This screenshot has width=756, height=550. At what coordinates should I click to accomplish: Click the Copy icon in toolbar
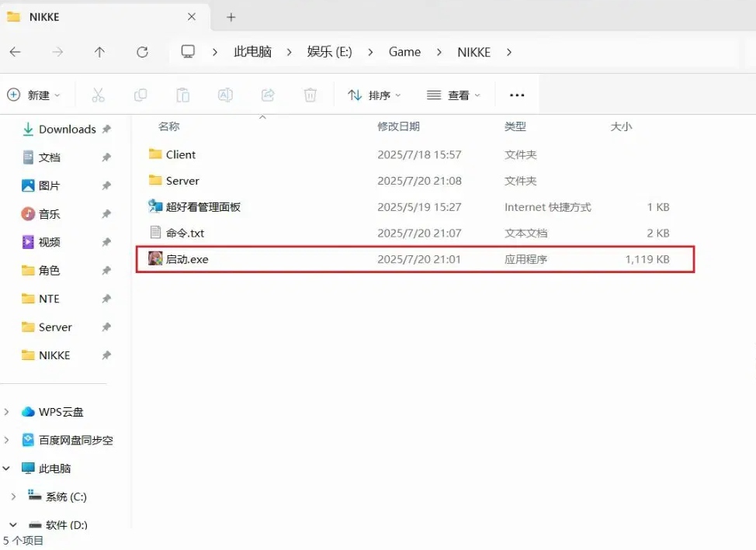pos(140,95)
